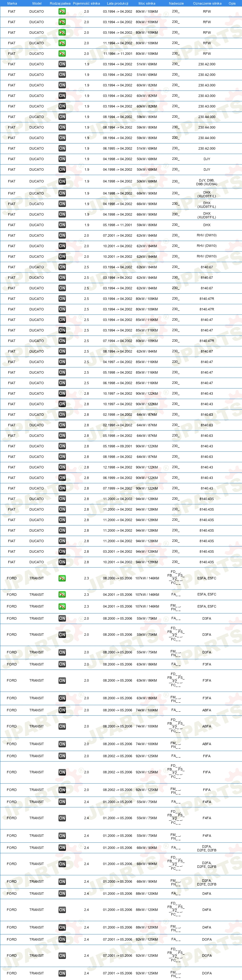Viewport: 242px width, 980px height.
Task: Select the 8140.47 code in the 05.1998 row
Action: 207,372
